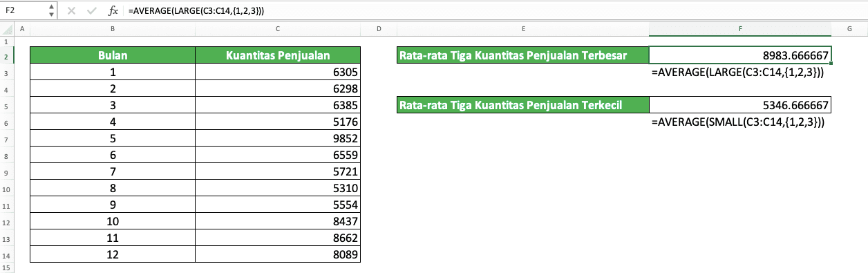Select Bulan cell containing 5
This screenshot has width=868, height=273.
point(113,139)
